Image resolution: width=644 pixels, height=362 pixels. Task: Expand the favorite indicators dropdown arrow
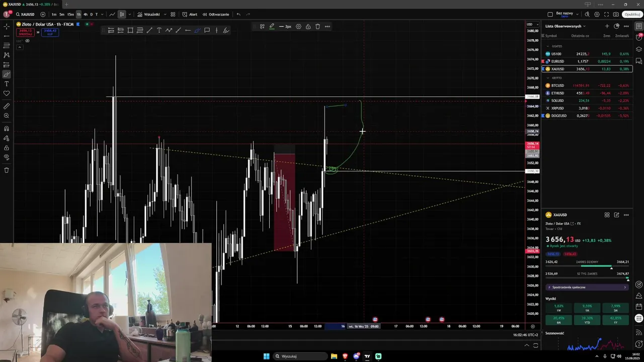click(x=165, y=14)
